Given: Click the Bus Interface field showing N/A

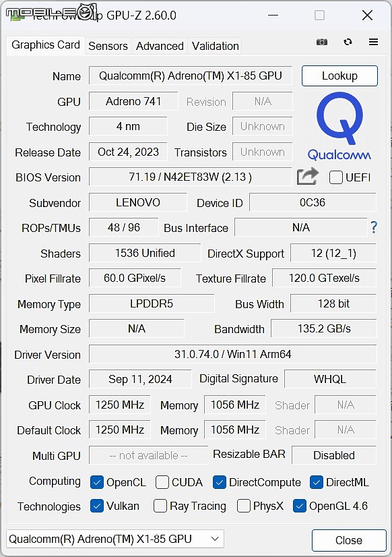Looking at the screenshot, I should pyautogui.click(x=301, y=227).
